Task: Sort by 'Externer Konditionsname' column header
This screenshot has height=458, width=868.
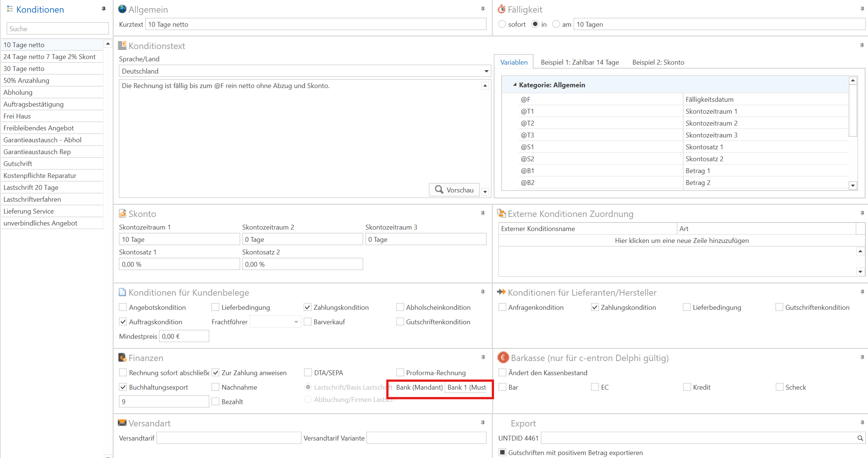Action: click(587, 228)
